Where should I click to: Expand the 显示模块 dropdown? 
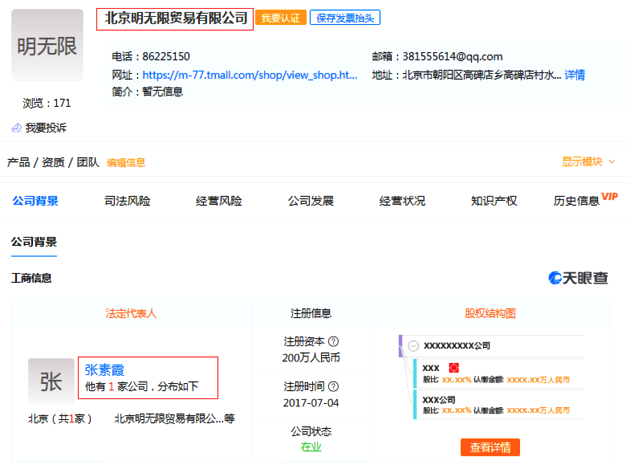588,162
